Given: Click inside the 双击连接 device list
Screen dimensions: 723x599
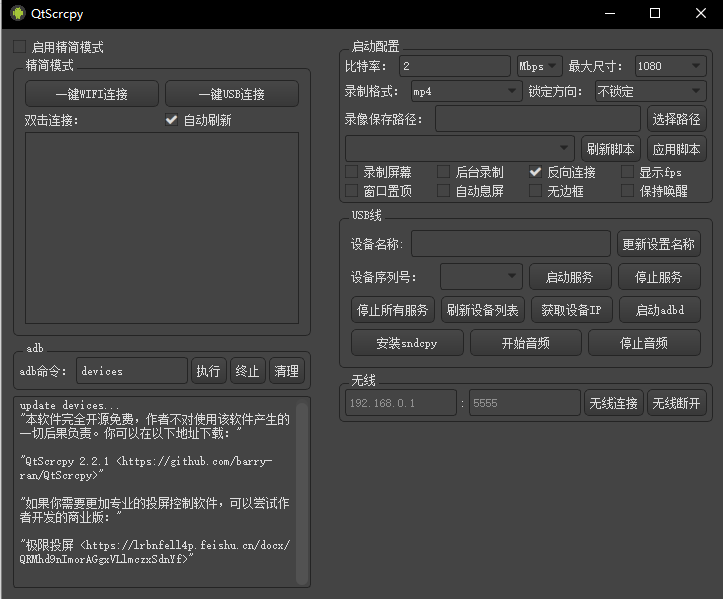Looking at the screenshot, I should (162, 228).
